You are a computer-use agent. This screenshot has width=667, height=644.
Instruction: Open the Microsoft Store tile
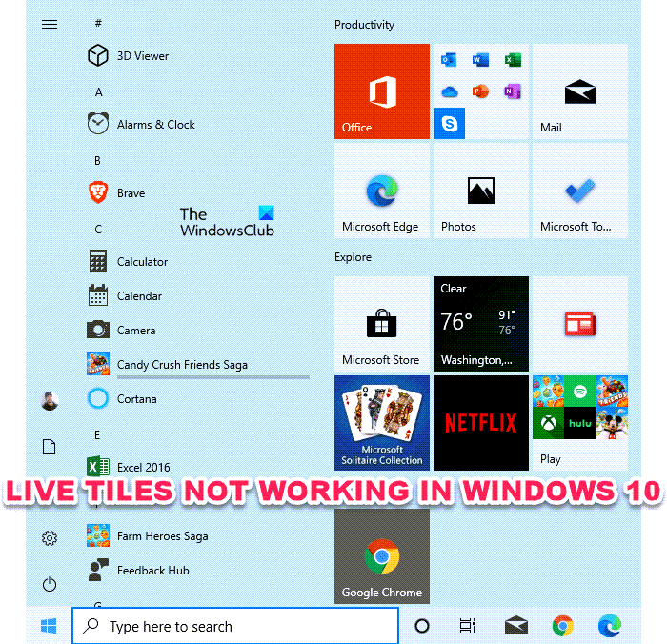[x=381, y=324]
